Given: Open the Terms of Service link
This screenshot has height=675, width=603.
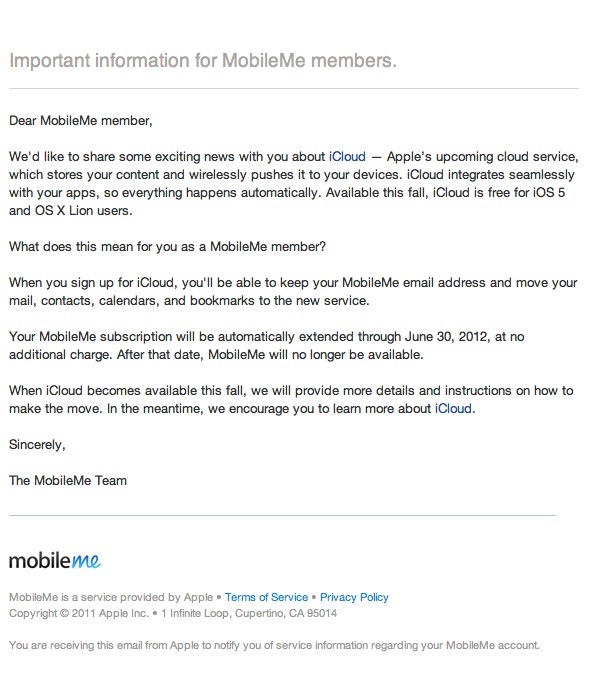Looking at the screenshot, I should point(266,597).
